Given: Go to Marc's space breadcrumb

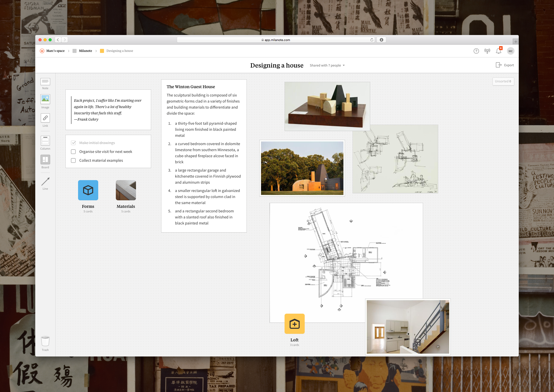Looking at the screenshot, I should [x=55, y=51].
